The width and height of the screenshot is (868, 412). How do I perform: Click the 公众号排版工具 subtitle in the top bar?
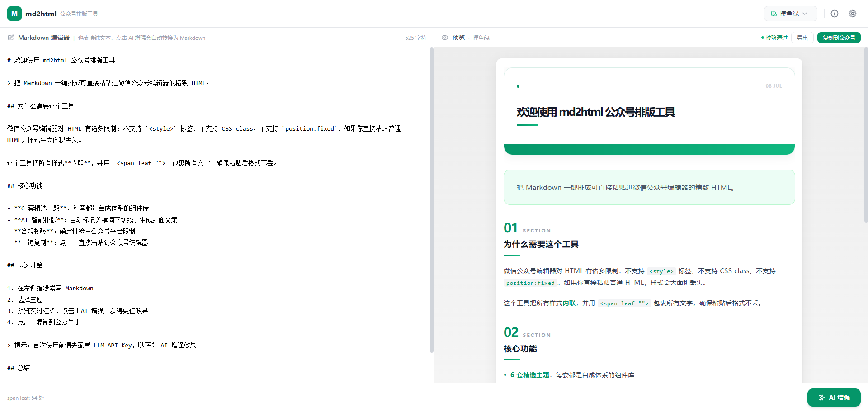(x=79, y=14)
